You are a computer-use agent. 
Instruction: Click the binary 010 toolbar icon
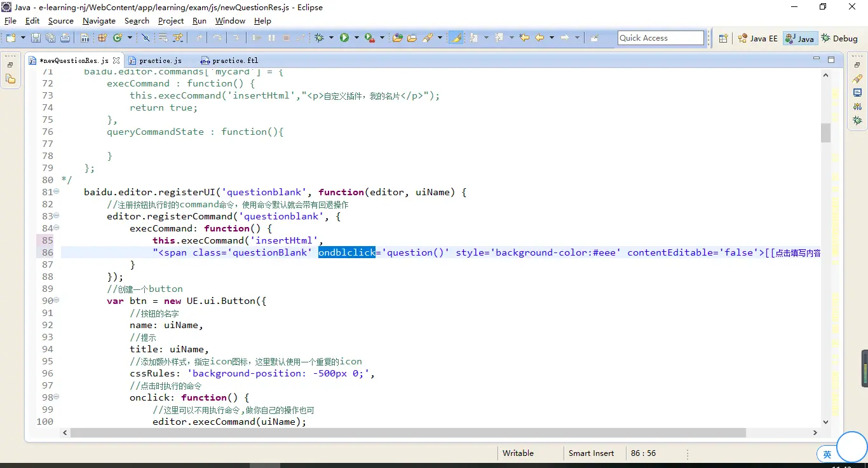(x=85, y=38)
